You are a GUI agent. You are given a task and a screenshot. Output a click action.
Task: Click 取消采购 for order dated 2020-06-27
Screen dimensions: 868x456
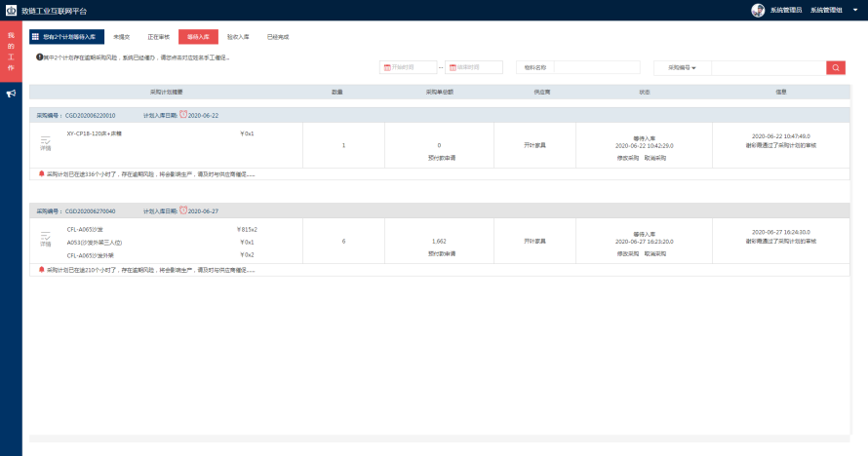(x=655, y=253)
